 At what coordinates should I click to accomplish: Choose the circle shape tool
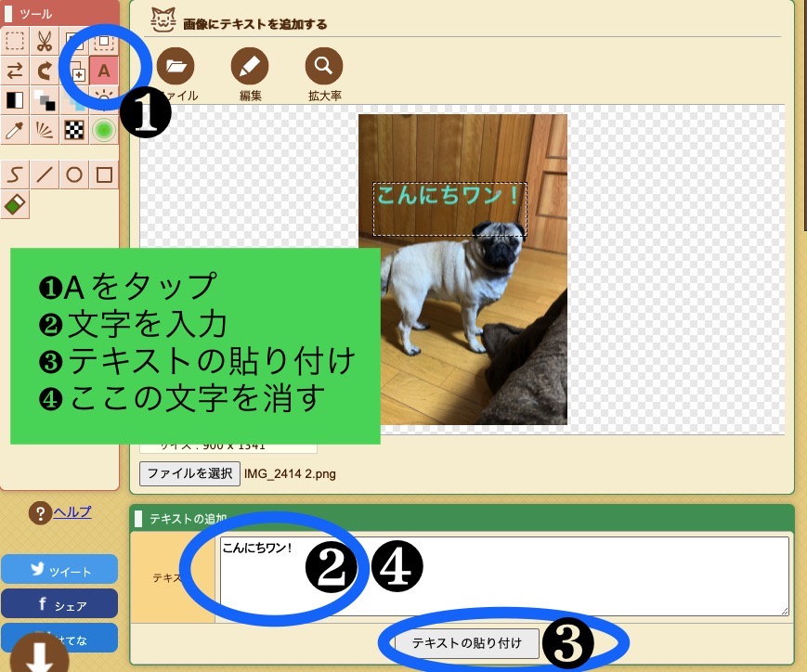74,174
